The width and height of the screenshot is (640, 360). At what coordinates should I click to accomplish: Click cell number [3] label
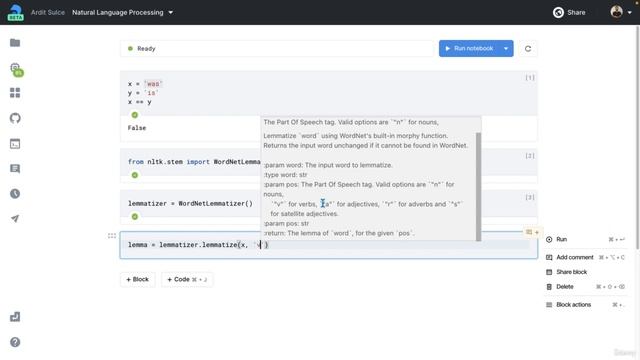pyautogui.click(x=530, y=198)
